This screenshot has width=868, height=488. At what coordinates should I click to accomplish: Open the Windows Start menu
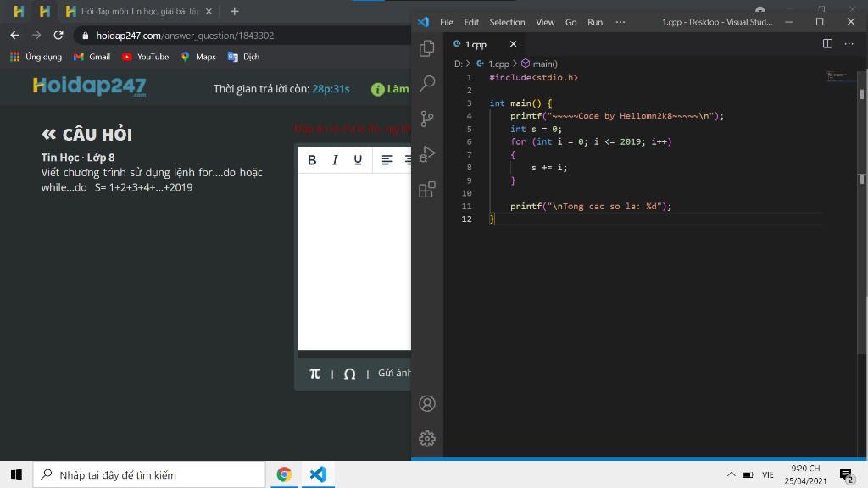tap(16, 474)
